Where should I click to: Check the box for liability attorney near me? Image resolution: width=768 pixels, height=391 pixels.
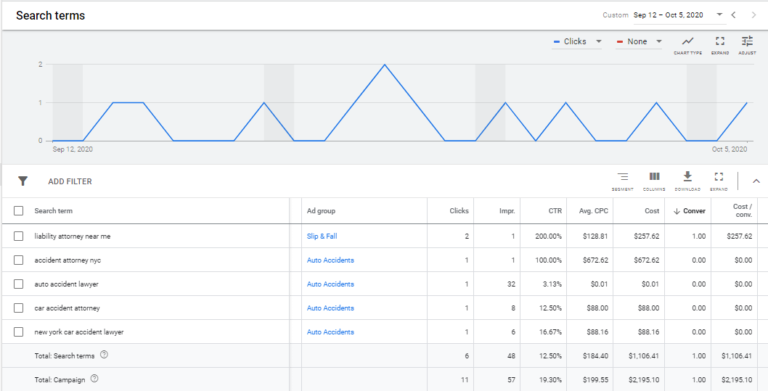point(19,236)
